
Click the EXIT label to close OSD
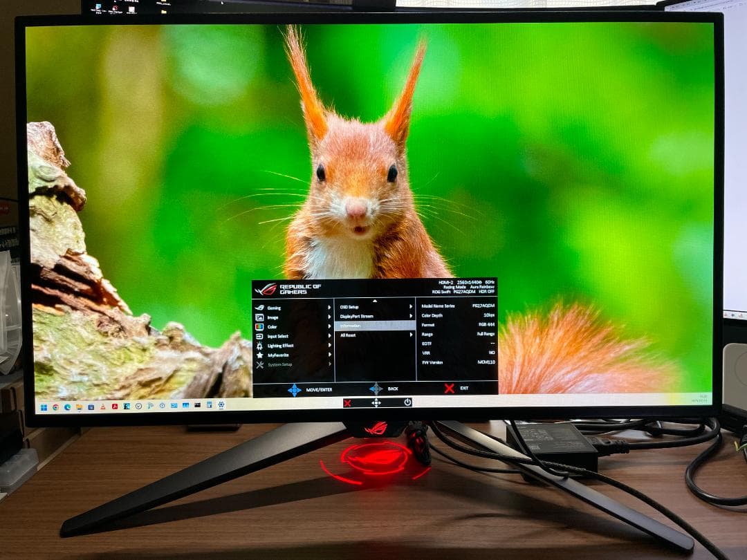(x=464, y=387)
